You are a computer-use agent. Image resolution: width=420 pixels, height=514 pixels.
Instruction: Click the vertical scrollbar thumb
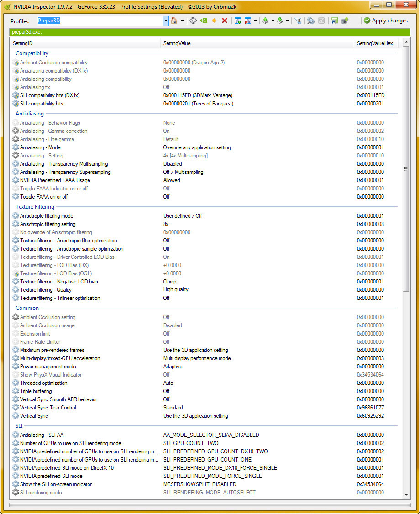[x=406, y=169]
